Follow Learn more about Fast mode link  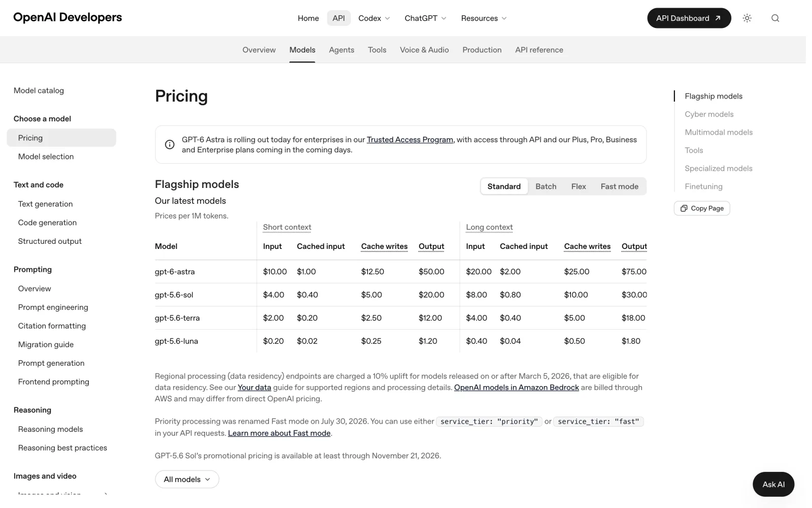click(x=279, y=433)
